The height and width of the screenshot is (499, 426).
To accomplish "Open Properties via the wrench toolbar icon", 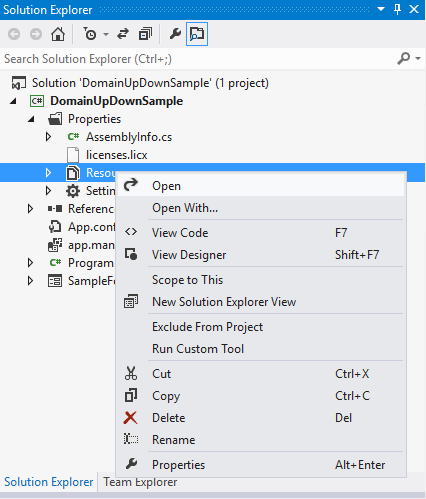I will coord(175,34).
